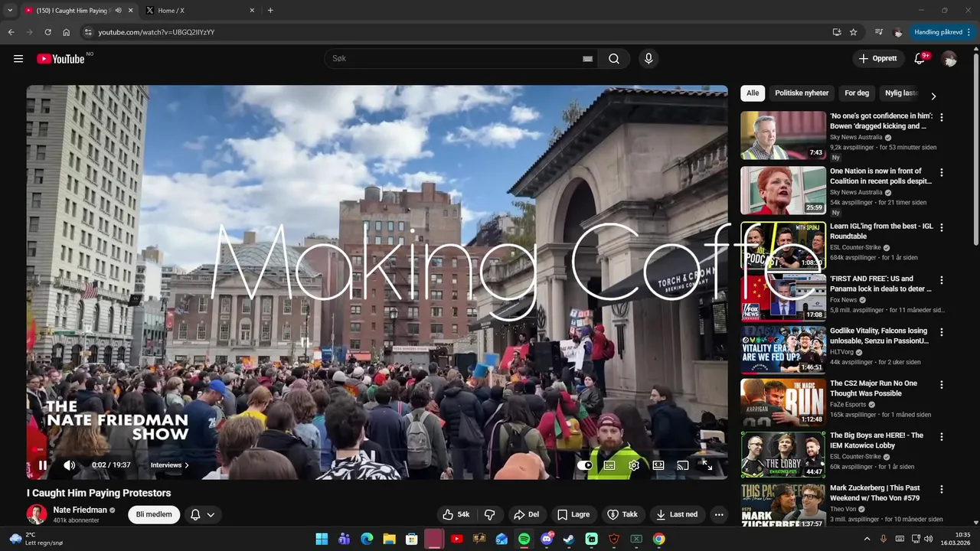Open the FaZe Esports 1:12:48 thumbnail
The width and height of the screenshot is (980, 551).
point(783,403)
